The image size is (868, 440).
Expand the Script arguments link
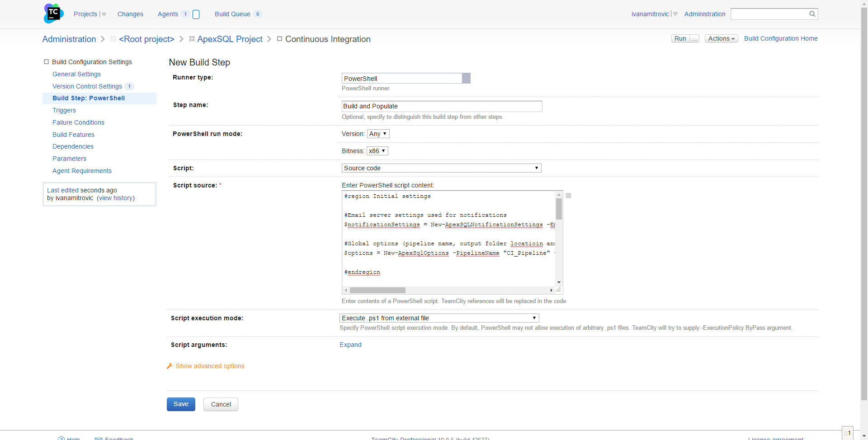pyautogui.click(x=350, y=345)
